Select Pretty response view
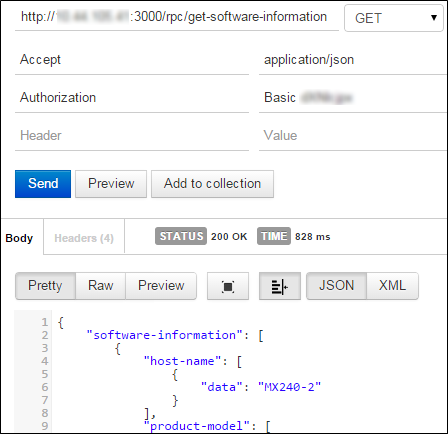Image resolution: width=448 pixels, height=434 pixels. (x=45, y=286)
